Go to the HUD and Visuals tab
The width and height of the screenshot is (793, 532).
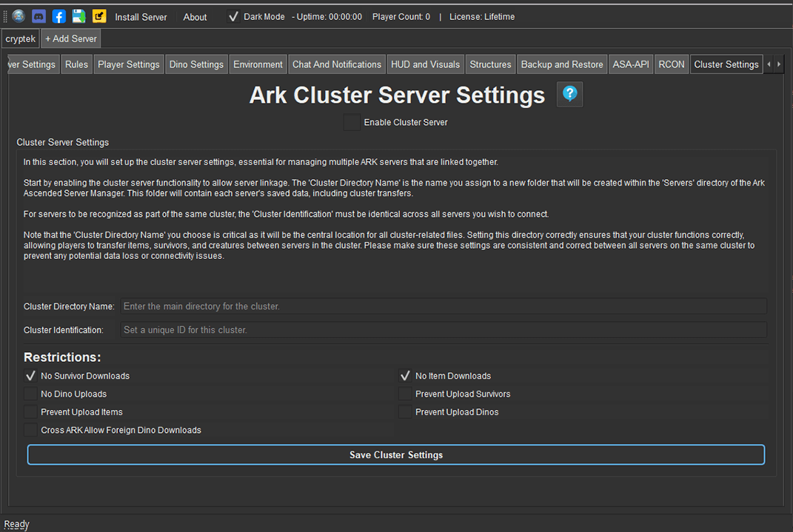[425, 64]
